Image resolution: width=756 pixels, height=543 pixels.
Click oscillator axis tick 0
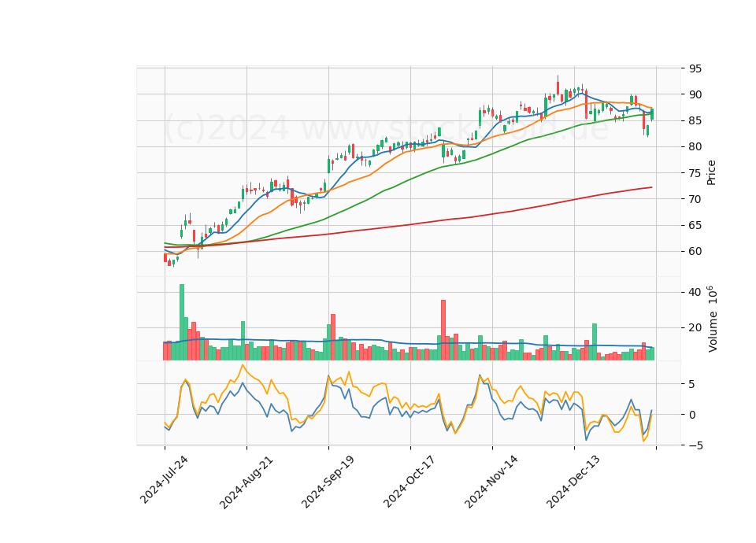pos(692,415)
